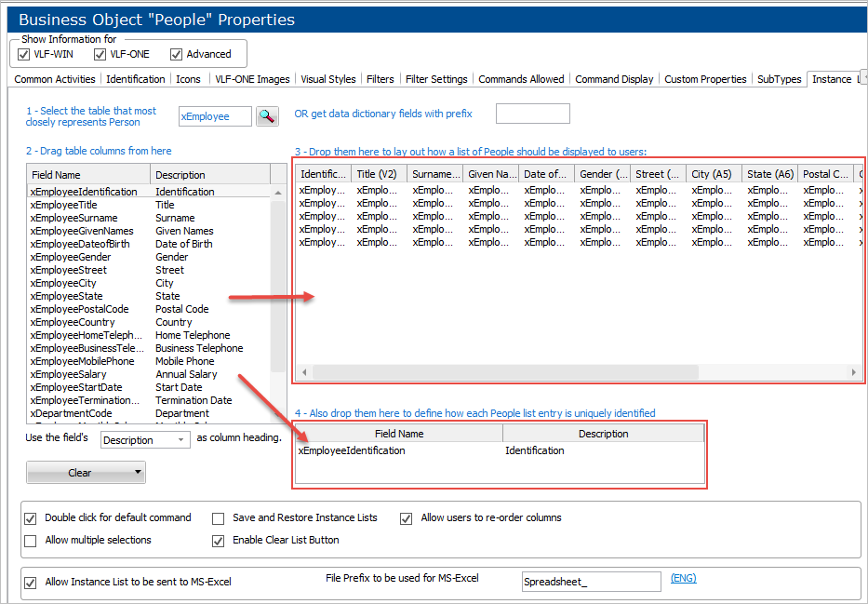Switch to the Filter Settings tab
The image size is (868, 604).
click(436, 79)
